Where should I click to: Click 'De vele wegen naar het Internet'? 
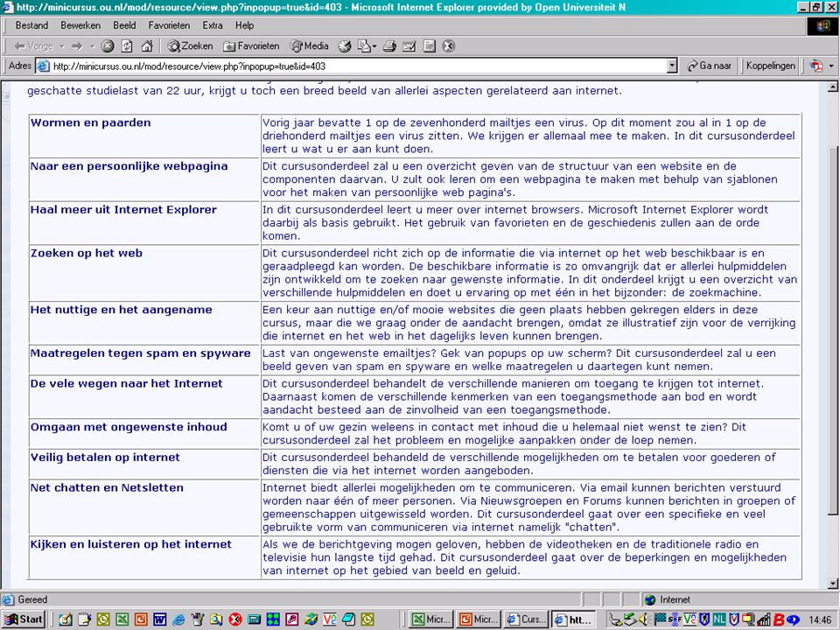coord(126,383)
